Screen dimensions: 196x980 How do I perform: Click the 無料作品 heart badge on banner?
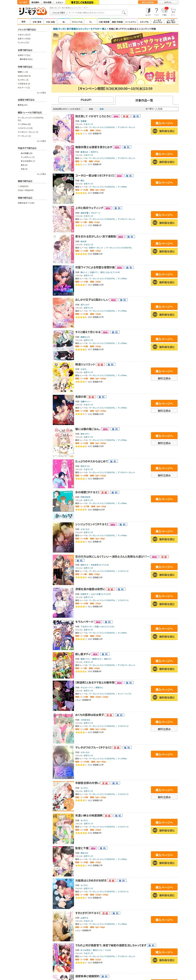[x=150, y=76]
